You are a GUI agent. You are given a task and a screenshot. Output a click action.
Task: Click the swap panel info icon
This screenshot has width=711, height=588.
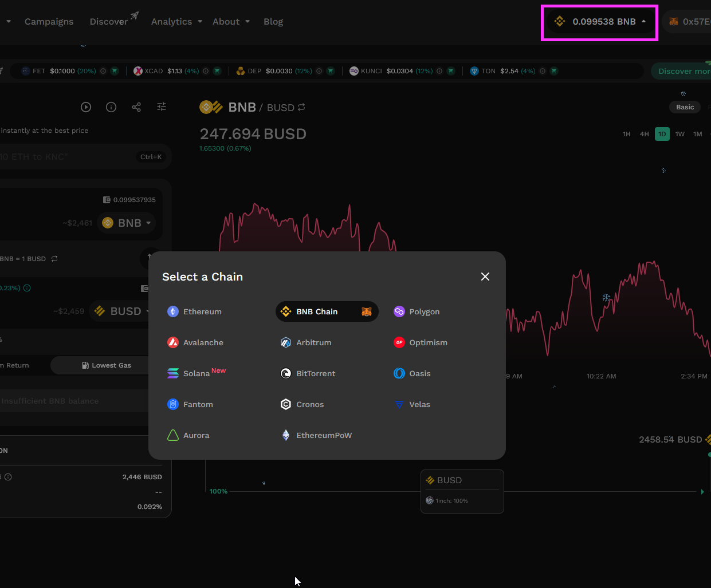point(111,107)
